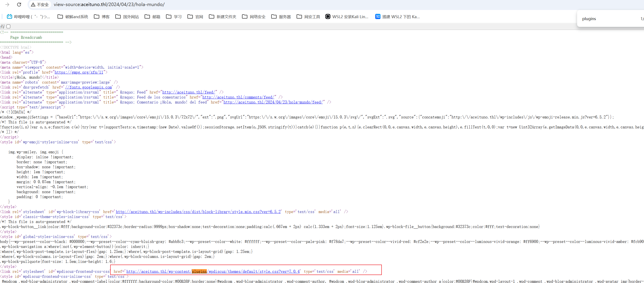Reload the view-source page
The height and width of the screenshot is (283, 644).
tap(19, 5)
